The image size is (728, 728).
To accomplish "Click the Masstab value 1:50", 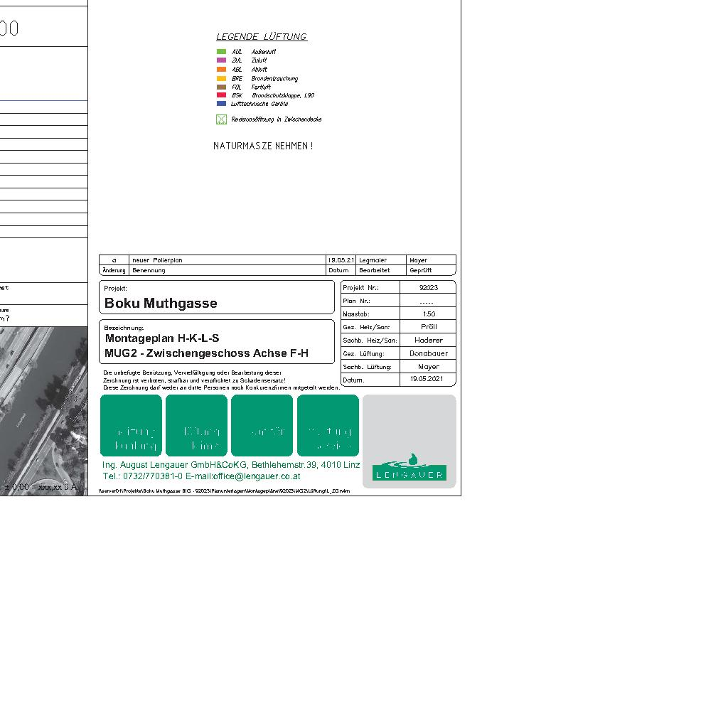I will 428,314.
